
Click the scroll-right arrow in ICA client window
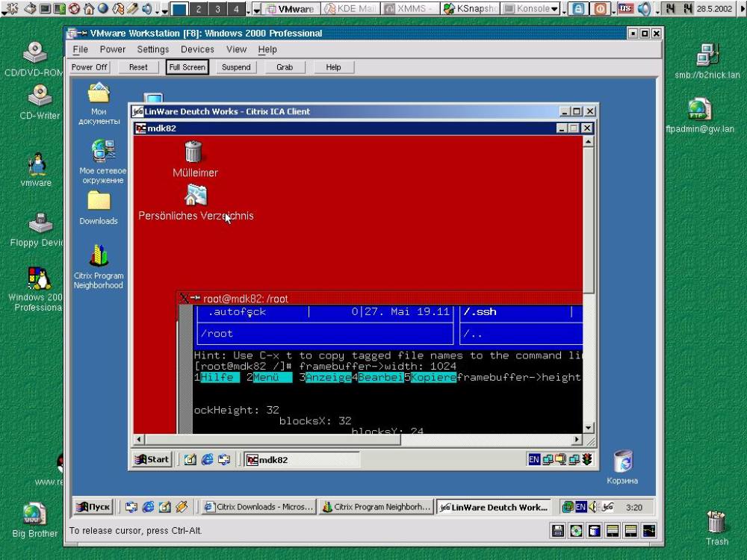pyautogui.click(x=577, y=439)
